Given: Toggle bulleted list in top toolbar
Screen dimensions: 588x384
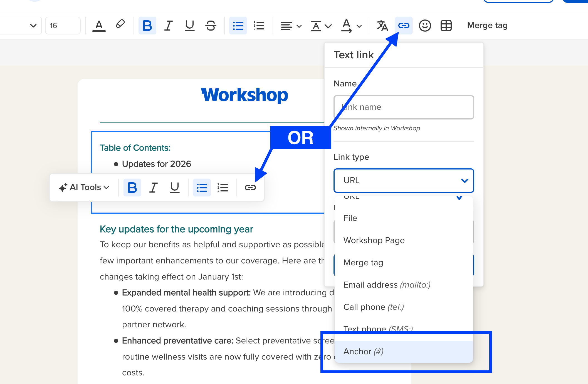Looking at the screenshot, I should click(238, 26).
